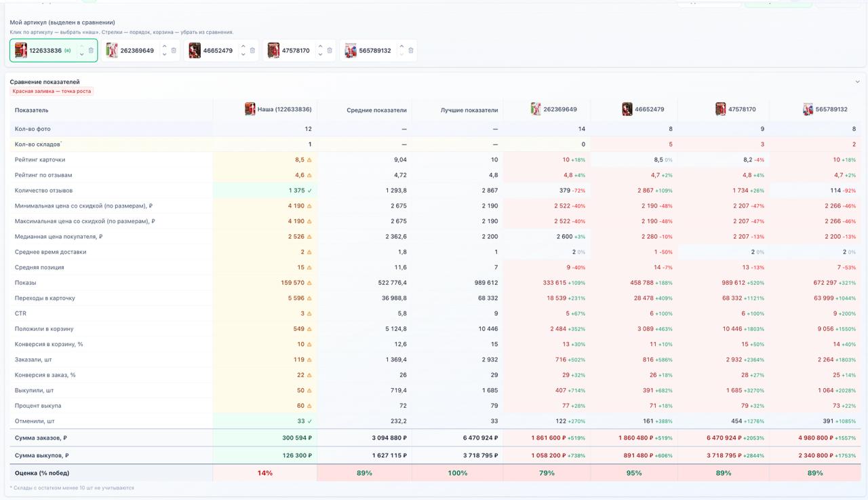Click product thumbnail in 47578170 column header
Viewport: 868px width, 500px height.
coord(721,109)
